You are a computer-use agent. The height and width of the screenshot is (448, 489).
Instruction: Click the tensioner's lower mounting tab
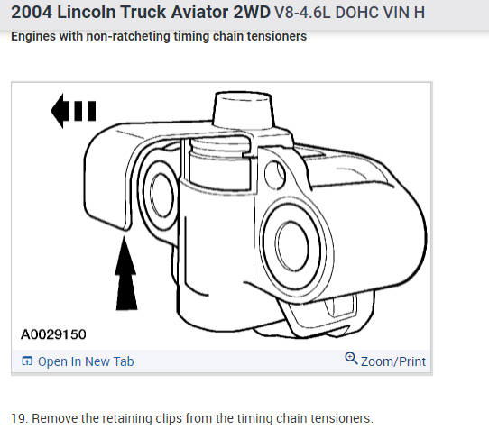coord(321,318)
